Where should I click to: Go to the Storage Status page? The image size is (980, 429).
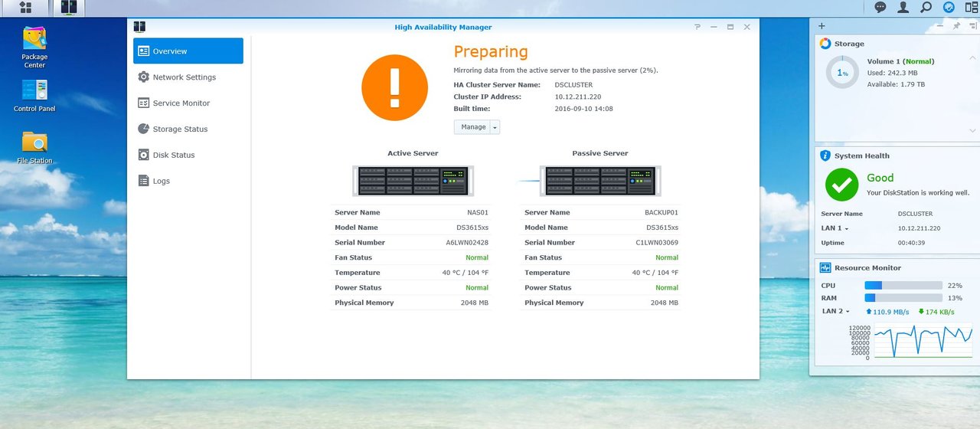click(x=180, y=129)
